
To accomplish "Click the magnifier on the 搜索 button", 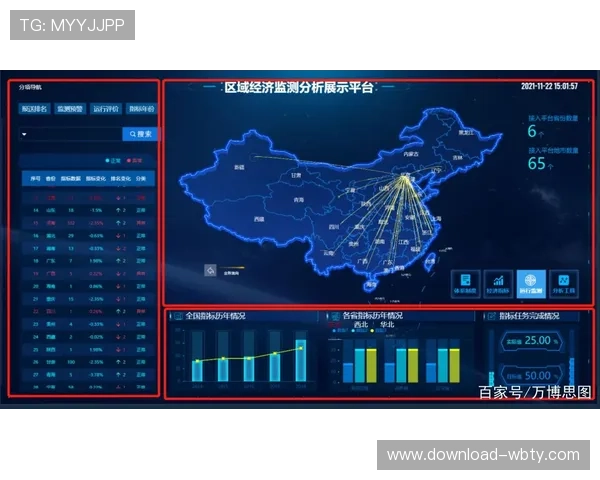I will click(133, 134).
